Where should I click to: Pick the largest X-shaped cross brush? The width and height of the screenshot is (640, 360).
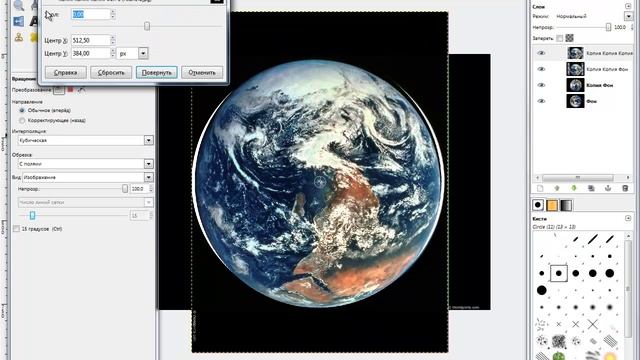coord(593,324)
